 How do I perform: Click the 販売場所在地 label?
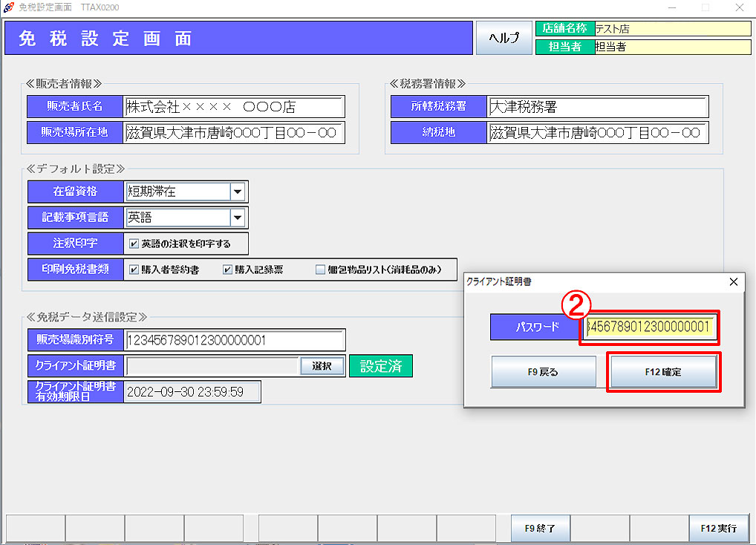point(75,132)
